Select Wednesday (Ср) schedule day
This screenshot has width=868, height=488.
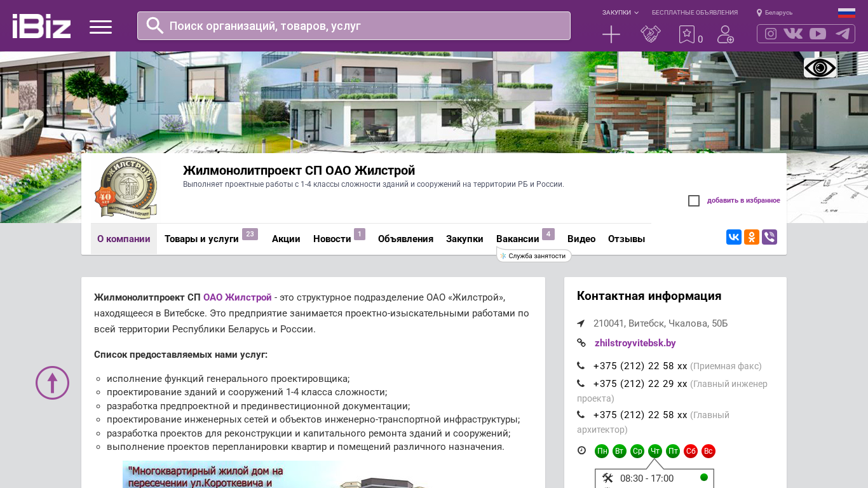637,451
